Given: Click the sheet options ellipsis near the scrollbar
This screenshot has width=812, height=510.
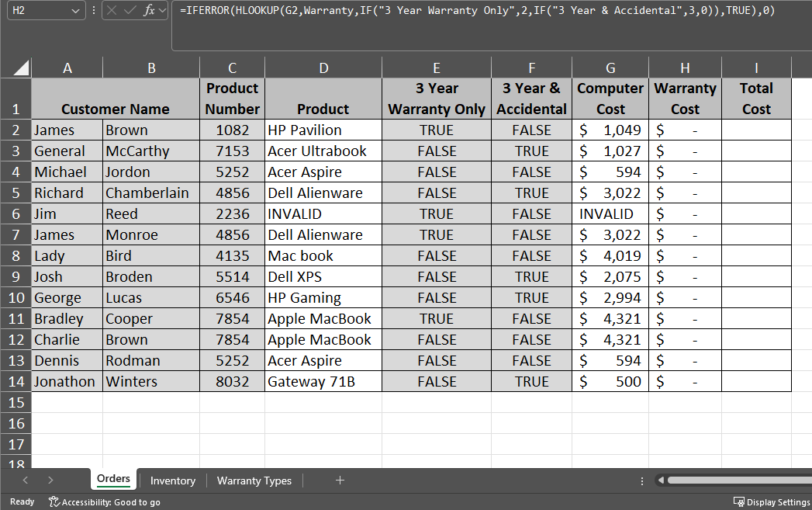Looking at the screenshot, I should click(x=642, y=481).
